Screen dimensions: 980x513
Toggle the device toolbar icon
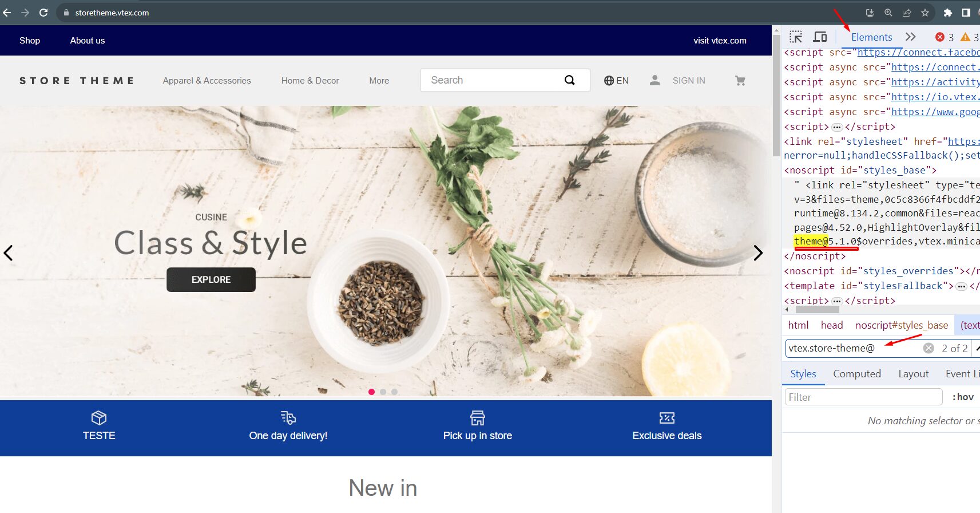820,37
